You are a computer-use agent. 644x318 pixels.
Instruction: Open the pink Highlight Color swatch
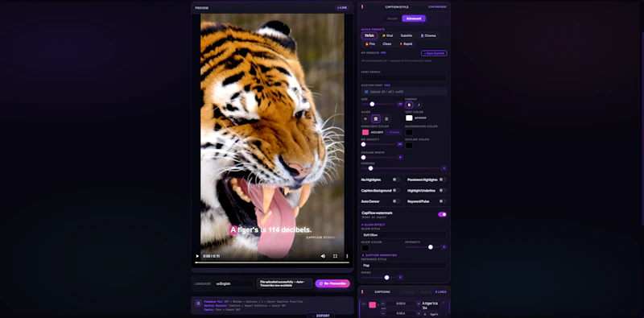[365, 132]
